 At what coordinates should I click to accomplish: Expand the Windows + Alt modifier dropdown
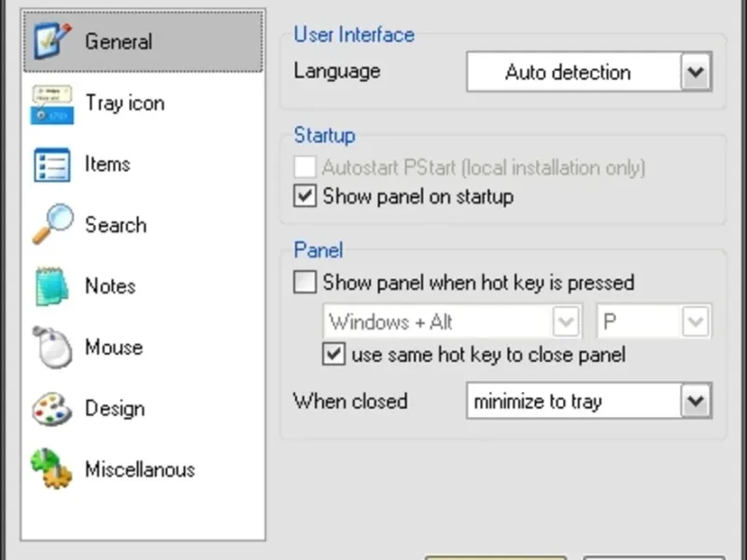click(566, 322)
